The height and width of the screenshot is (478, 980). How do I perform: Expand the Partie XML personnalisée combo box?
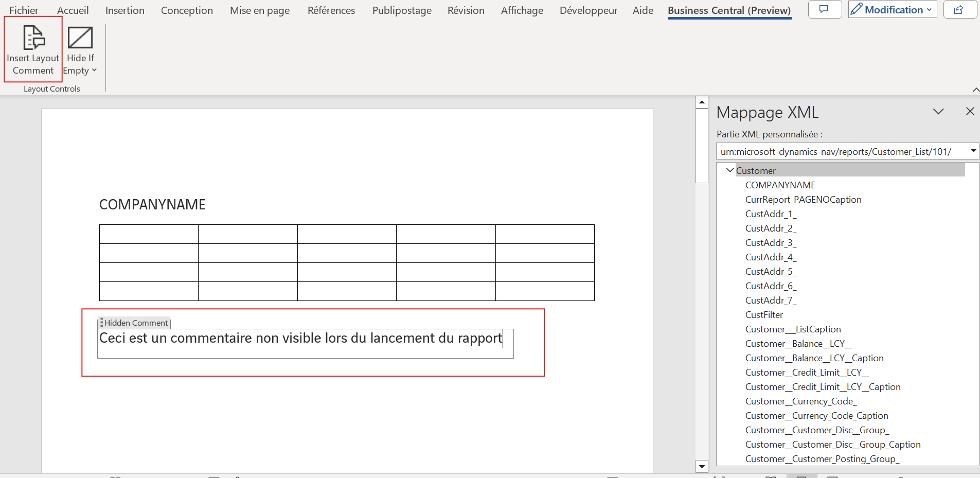973,151
